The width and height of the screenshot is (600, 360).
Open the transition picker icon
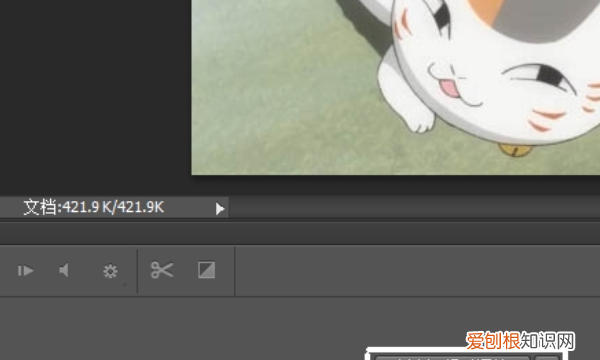(206, 270)
